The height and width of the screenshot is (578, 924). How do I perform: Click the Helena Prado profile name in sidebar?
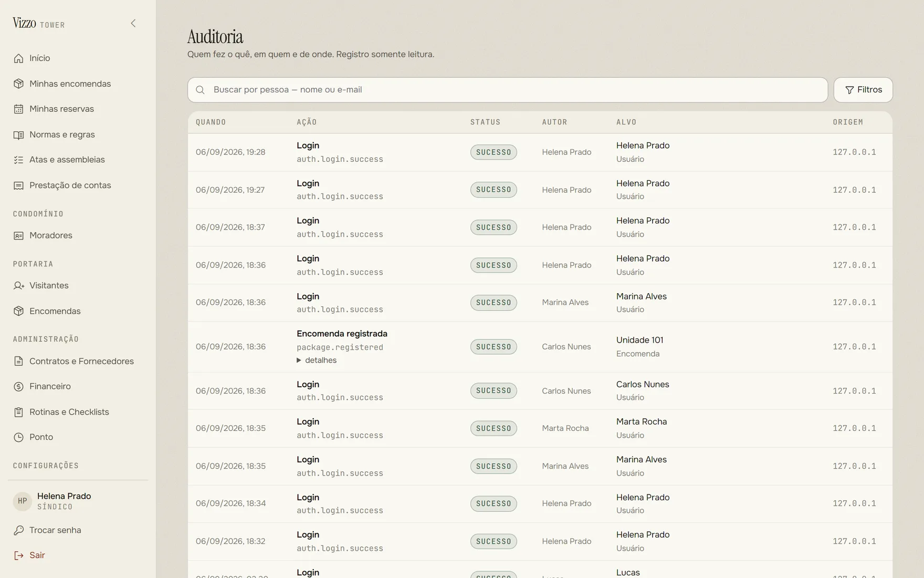tap(64, 496)
